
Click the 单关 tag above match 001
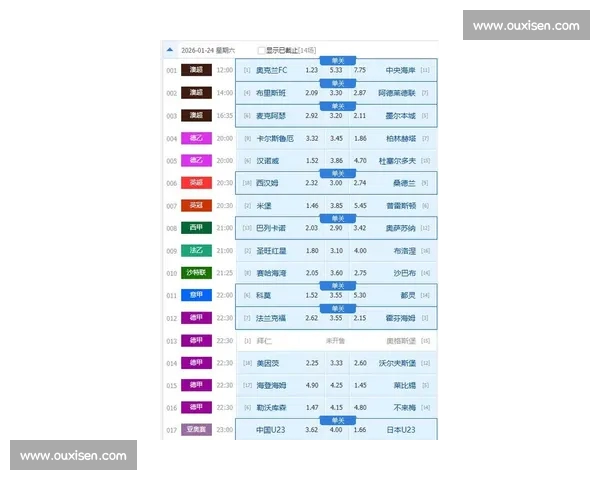[336, 59]
